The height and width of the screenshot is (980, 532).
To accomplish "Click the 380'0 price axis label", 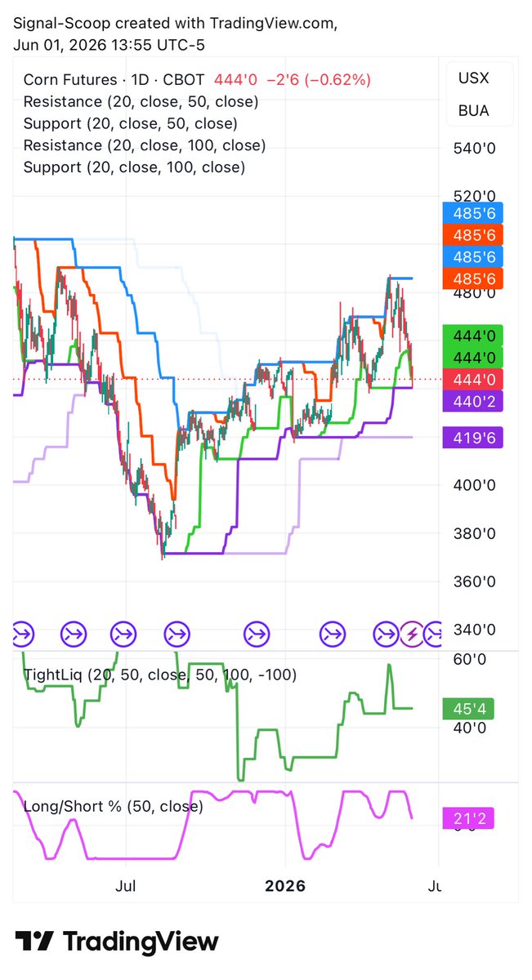I will pyautogui.click(x=476, y=534).
